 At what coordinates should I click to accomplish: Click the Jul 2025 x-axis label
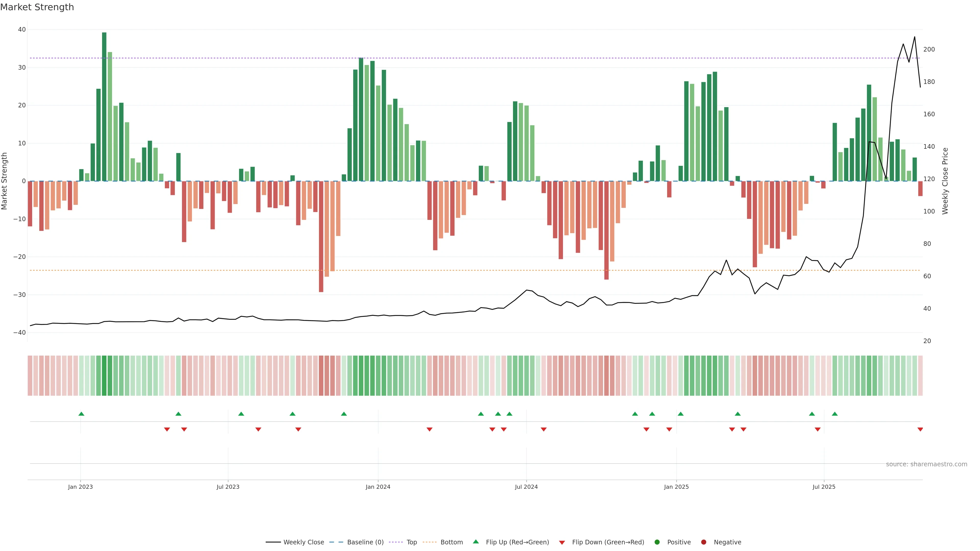(824, 487)
